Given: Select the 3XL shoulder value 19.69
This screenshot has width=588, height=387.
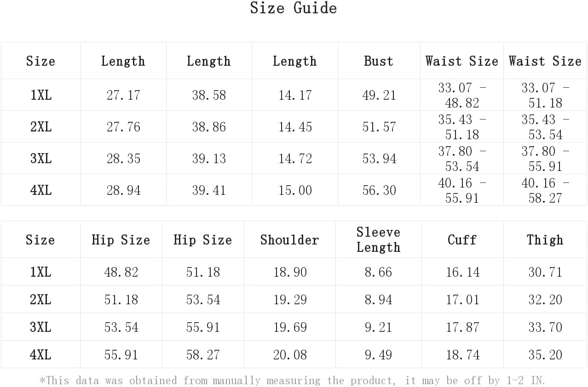Looking at the screenshot, I should (x=290, y=327).
